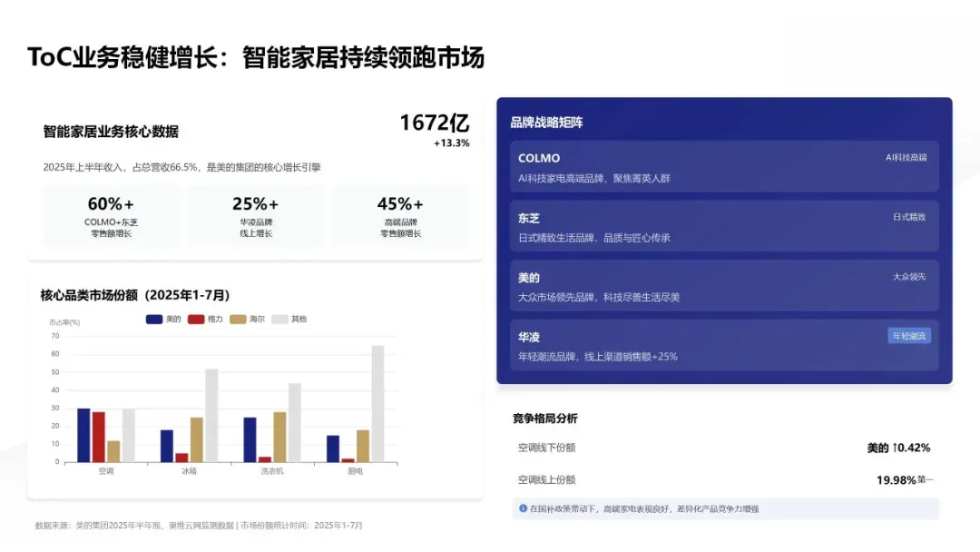Screen dimensions: 980x552
Task: Click the 市占率(%) axis label
Action: tap(64, 322)
